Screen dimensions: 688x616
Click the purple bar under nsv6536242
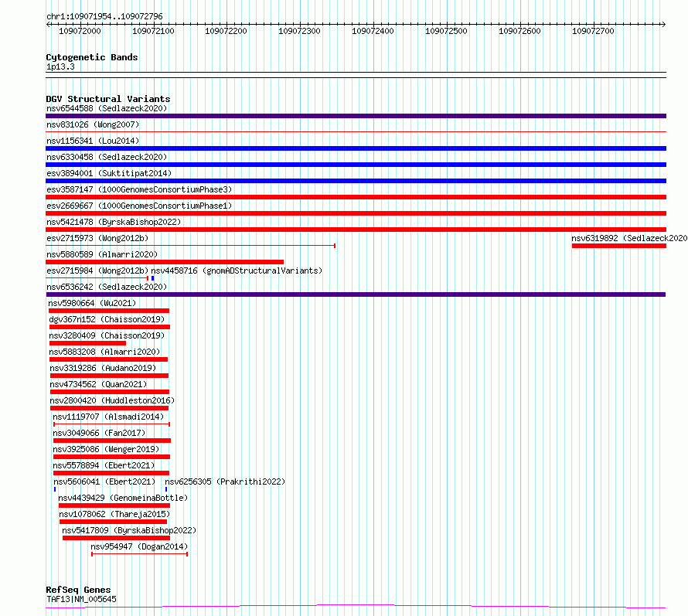[356, 294]
